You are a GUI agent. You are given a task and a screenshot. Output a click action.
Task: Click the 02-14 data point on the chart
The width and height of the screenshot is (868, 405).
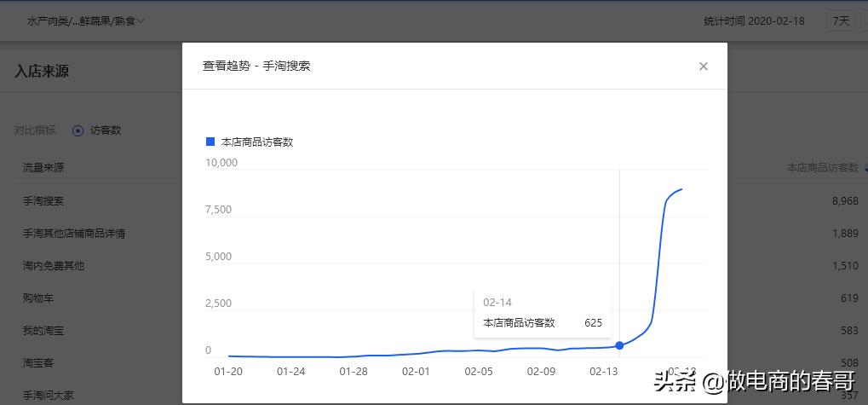(x=619, y=345)
